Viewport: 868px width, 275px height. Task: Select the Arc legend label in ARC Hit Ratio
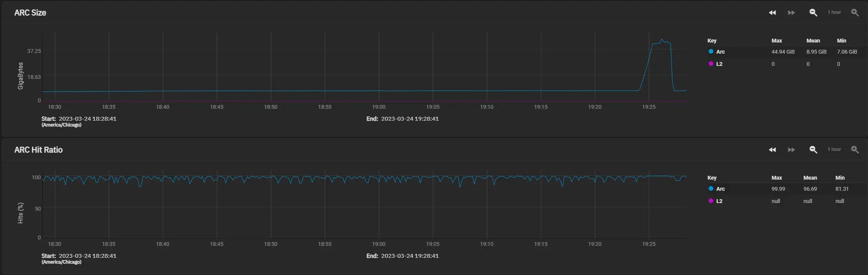721,189
